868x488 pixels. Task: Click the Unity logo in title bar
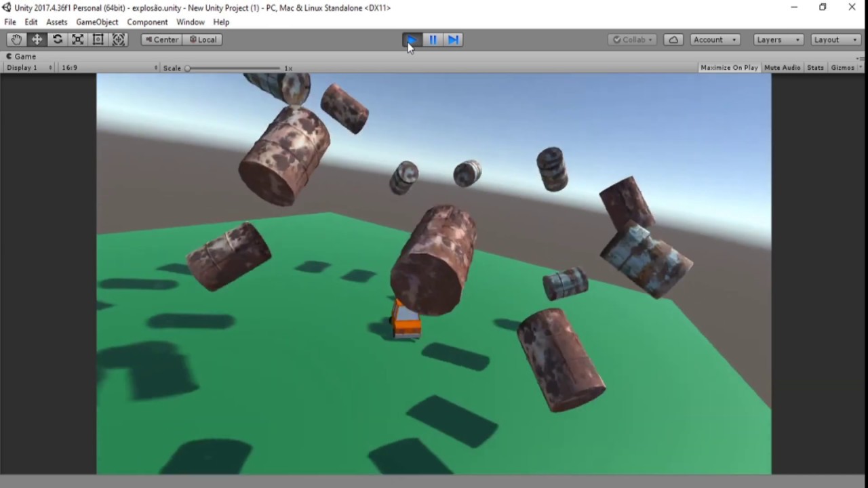(6, 7)
